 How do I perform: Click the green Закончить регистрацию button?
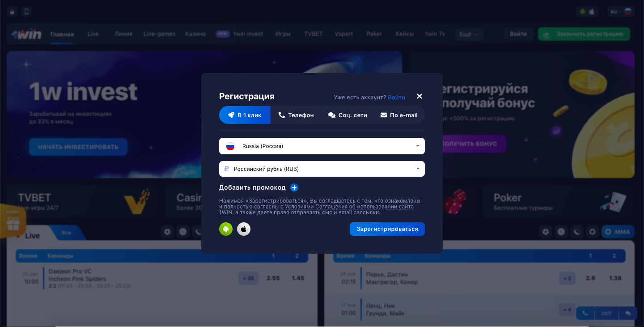pyautogui.click(x=584, y=34)
